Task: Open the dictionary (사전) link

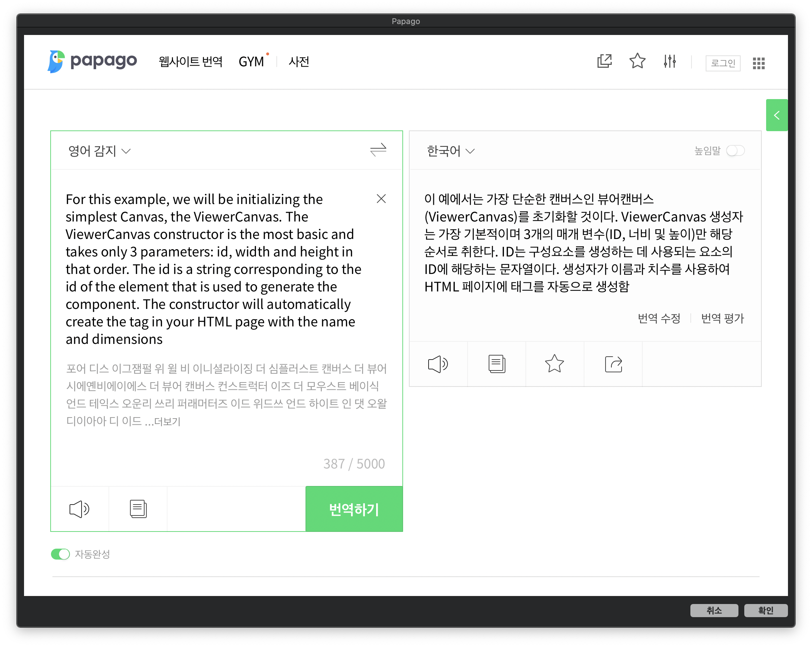Action: 299,62
